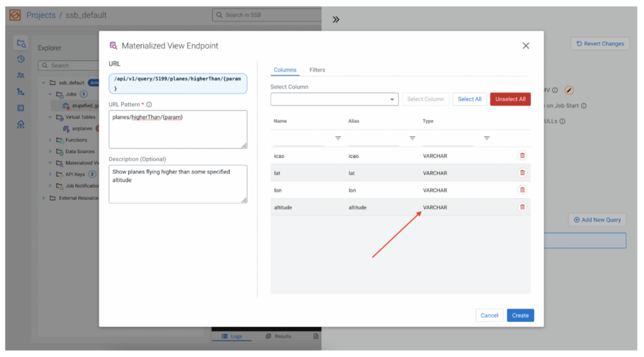Screen dimensions: 644x357
Task: Expand the External Resources node
Action: pos(43,198)
